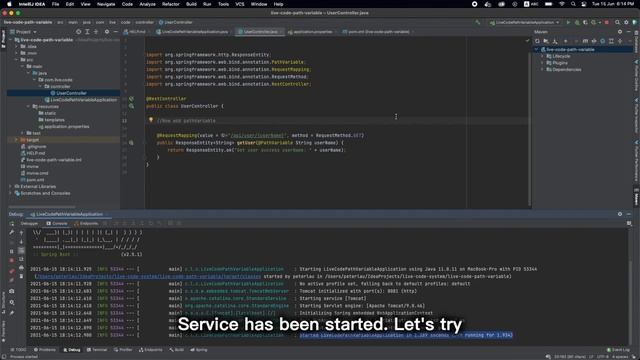Open Spring tool window button
The width and height of the screenshot is (640, 360).
200,350
